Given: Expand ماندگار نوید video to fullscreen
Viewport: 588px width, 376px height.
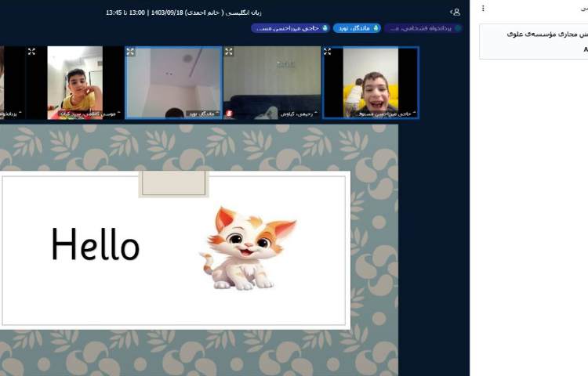Looking at the screenshot, I should (x=131, y=52).
